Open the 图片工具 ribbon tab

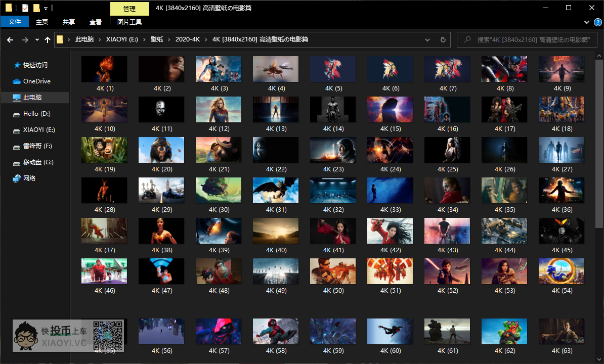click(x=130, y=22)
